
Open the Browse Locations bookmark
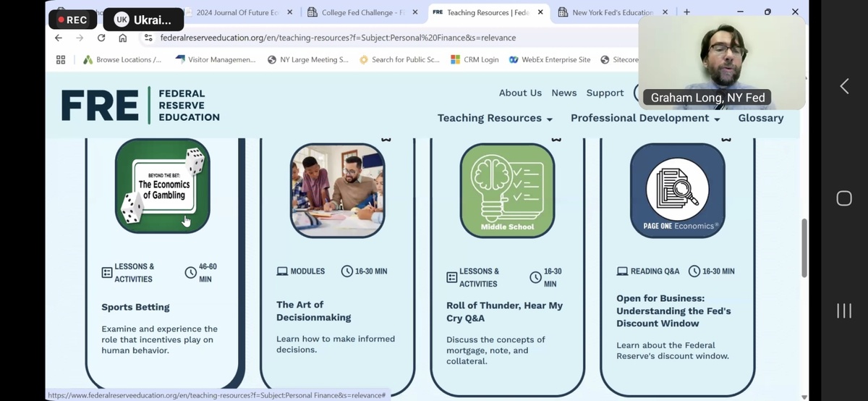coord(123,60)
